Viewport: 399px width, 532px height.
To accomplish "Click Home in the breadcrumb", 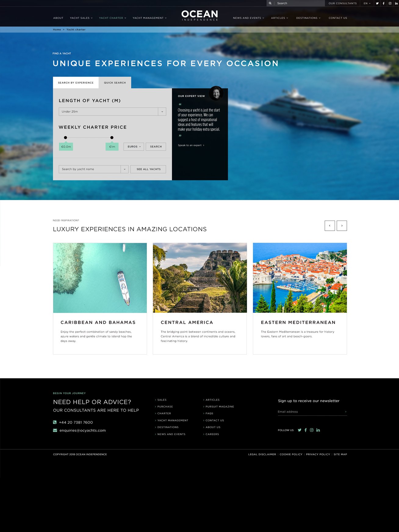I will pyautogui.click(x=57, y=30).
